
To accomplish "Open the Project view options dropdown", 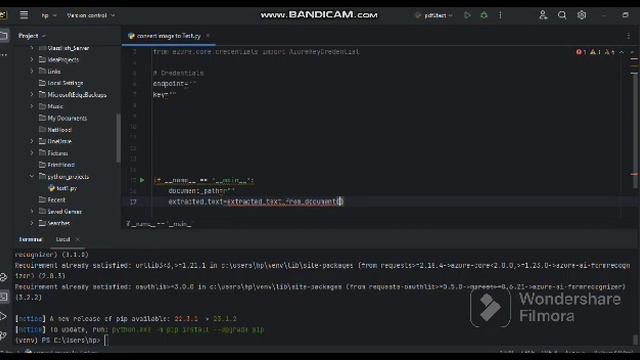I will tap(31, 36).
